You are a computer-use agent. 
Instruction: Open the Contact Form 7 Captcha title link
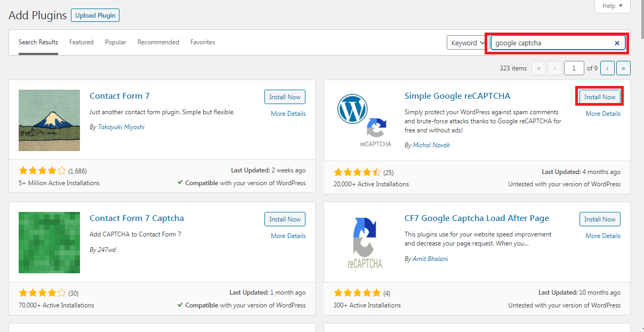tap(136, 218)
